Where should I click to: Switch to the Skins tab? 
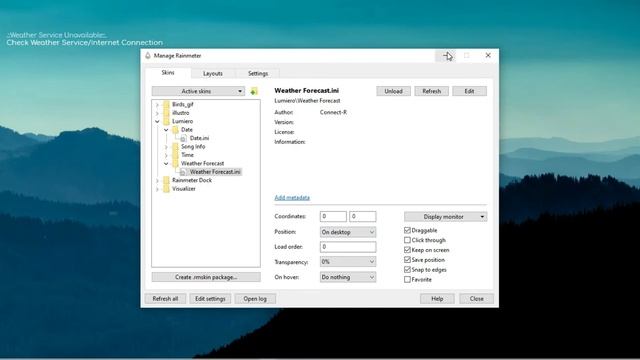(168, 73)
